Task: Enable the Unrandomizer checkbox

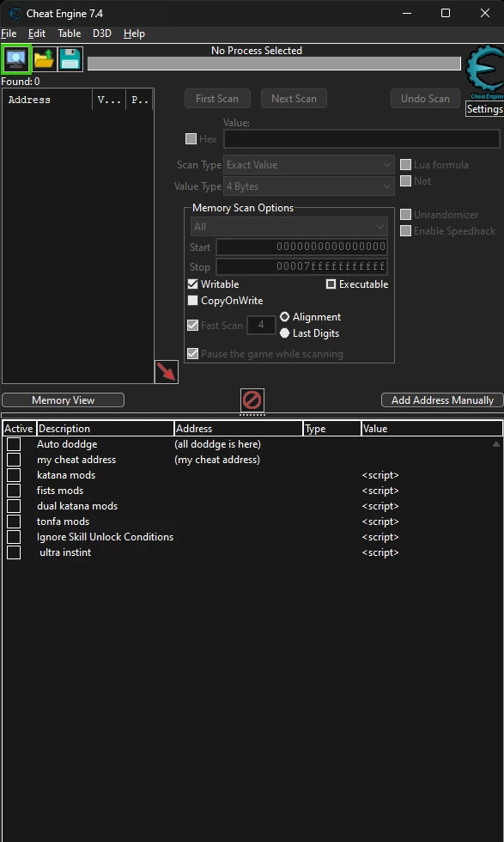Action: 406,215
